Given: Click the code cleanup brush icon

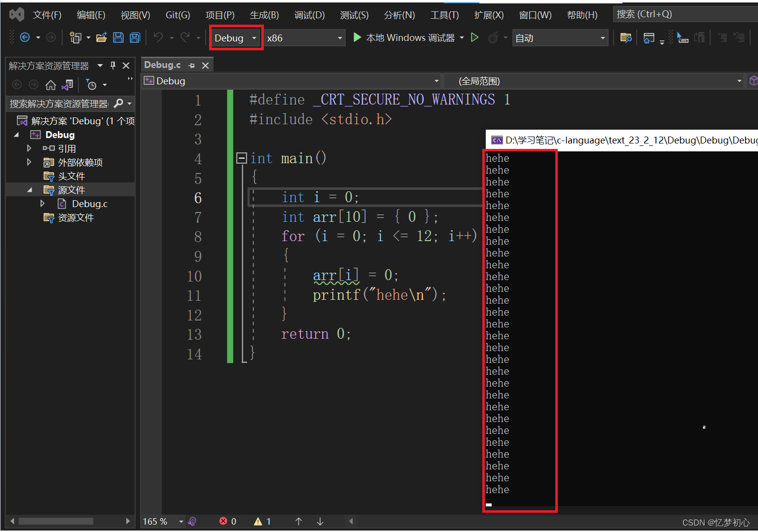Looking at the screenshot, I should [193, 521].
